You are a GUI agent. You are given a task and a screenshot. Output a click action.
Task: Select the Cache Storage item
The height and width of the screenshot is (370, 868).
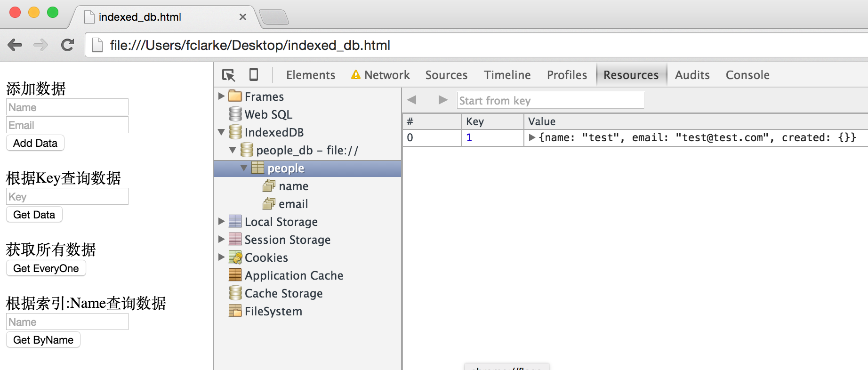(x=283, y=293)
